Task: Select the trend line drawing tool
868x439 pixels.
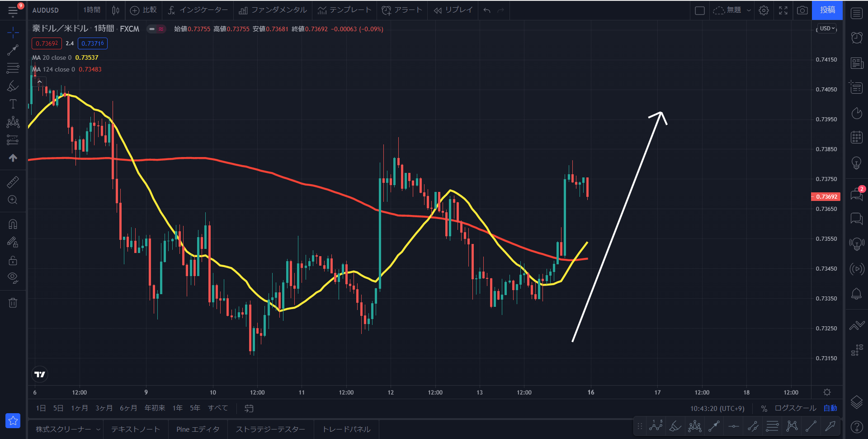Action: [13, 50]
